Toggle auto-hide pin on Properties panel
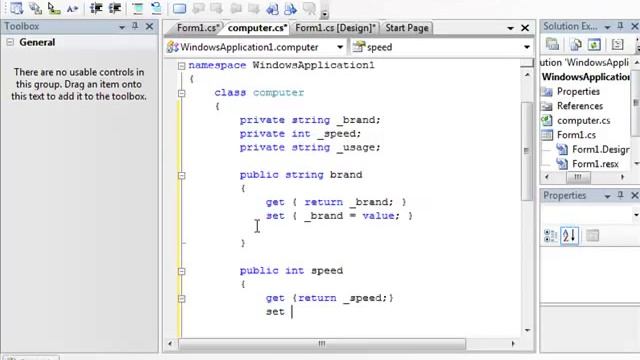The width and height of the screenshot is (640, 360). [x=620, y=196]
